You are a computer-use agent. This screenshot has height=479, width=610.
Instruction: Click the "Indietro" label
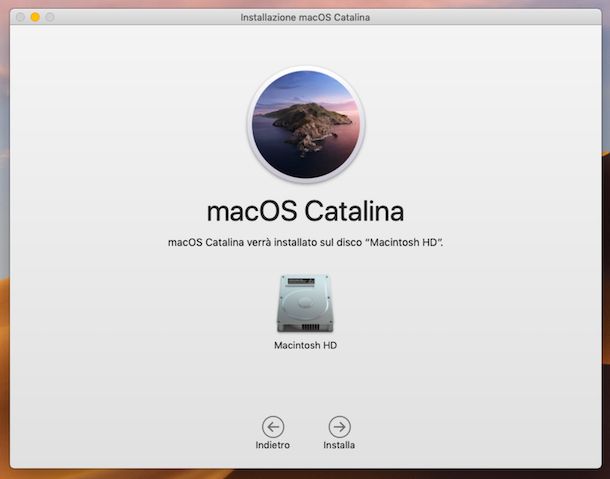point(272,445)
